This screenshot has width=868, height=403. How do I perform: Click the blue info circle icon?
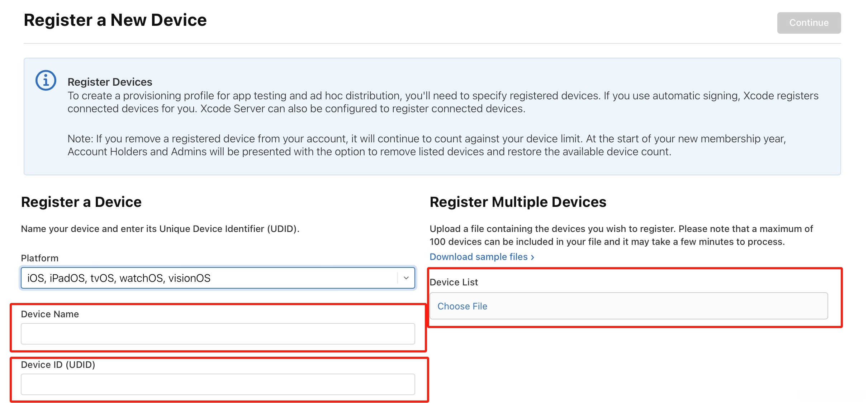click(46, 80)
